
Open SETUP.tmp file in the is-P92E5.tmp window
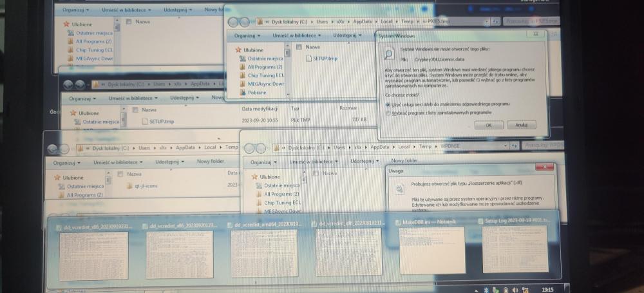point(323,59)
